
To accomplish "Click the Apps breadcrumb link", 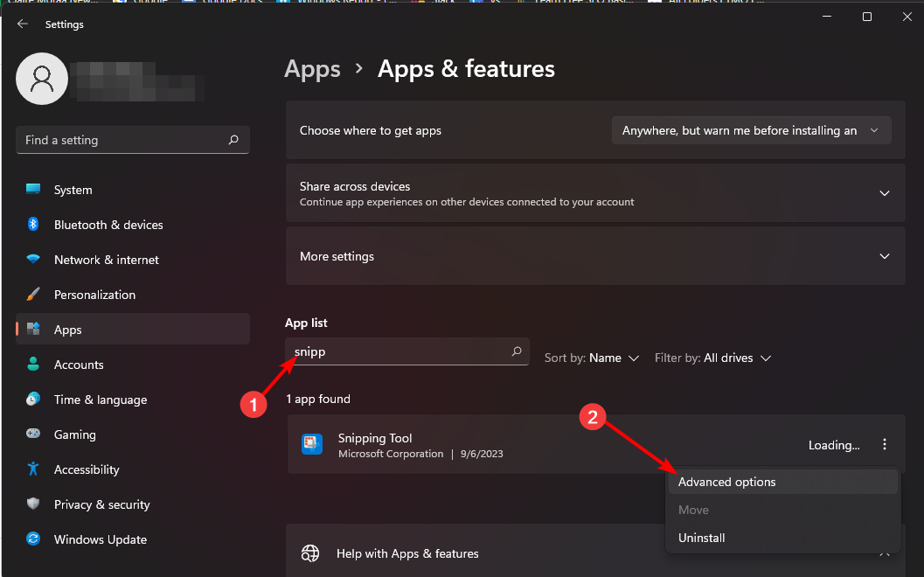I will coord(312,69).
